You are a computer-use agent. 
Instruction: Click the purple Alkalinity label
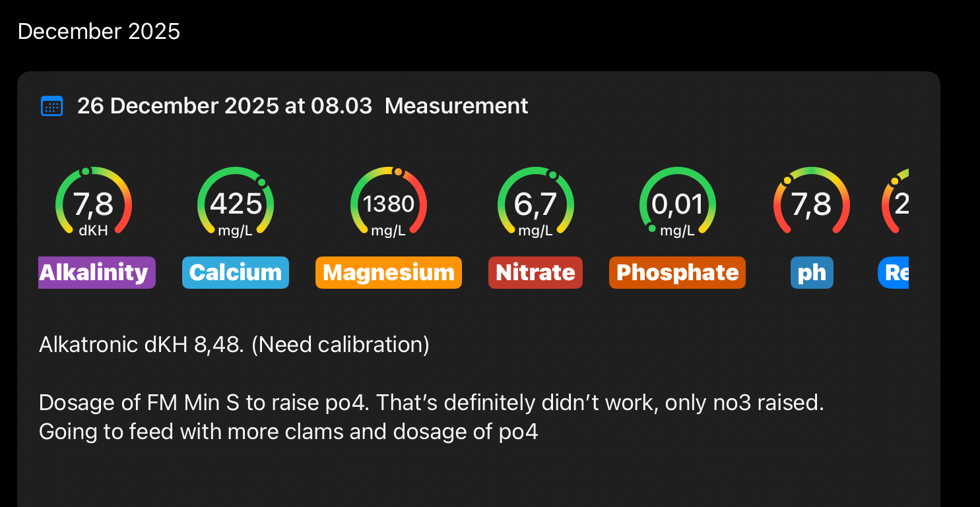coord(96,272)
